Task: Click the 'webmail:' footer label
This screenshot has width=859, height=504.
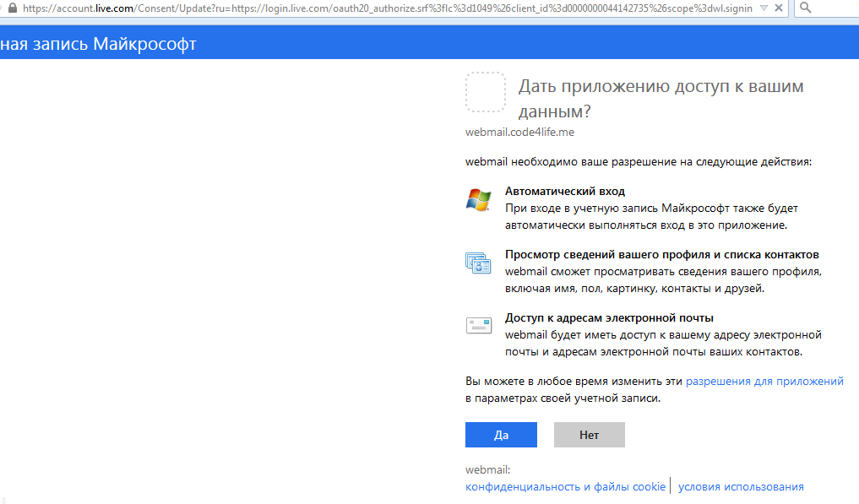Action: (x=487, y=469)
